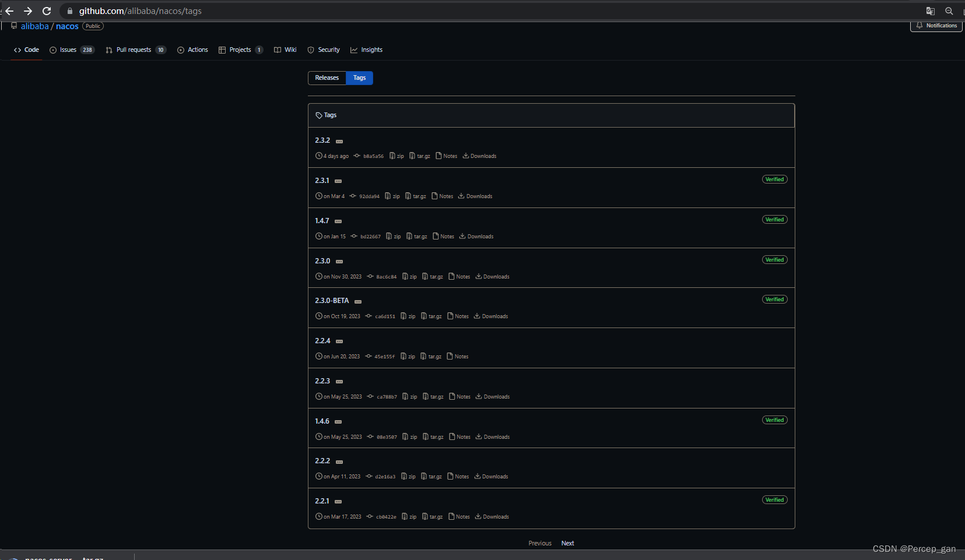Screen dimensions: 965x560
Task: Download tar.gz for tag 2.2.3
Action: point(433,397)
